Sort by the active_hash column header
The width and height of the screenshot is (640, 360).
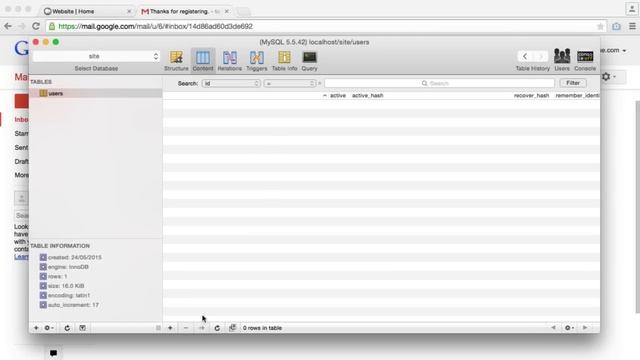click(367, 96)
